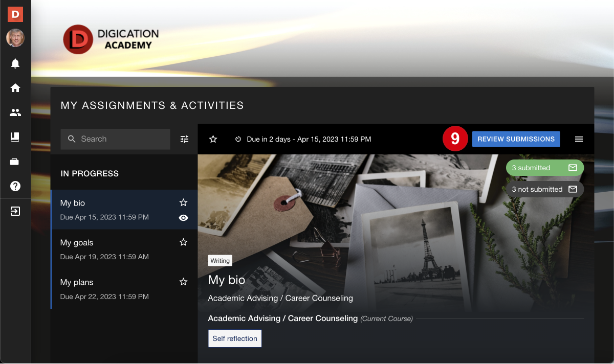Open the user profile avatar

pos(15,38)
